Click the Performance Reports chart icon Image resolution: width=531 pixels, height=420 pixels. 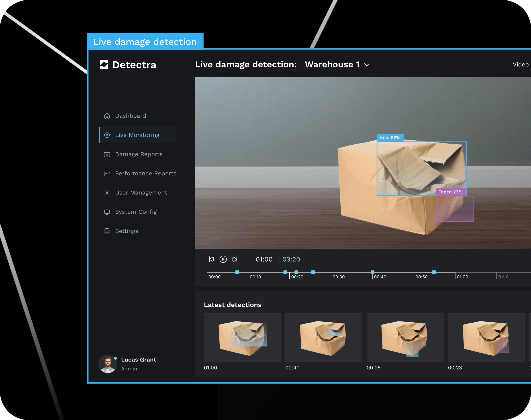pyautogui.click(x=107, y=174)
